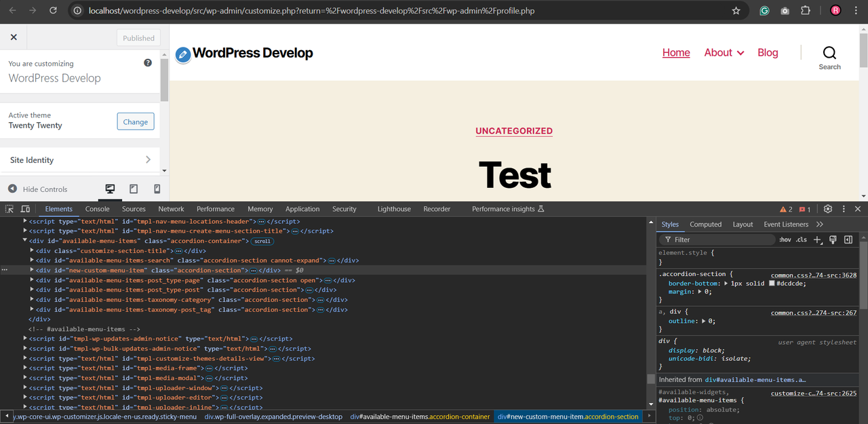Toggle the :hov element state button

pos(785,239)
